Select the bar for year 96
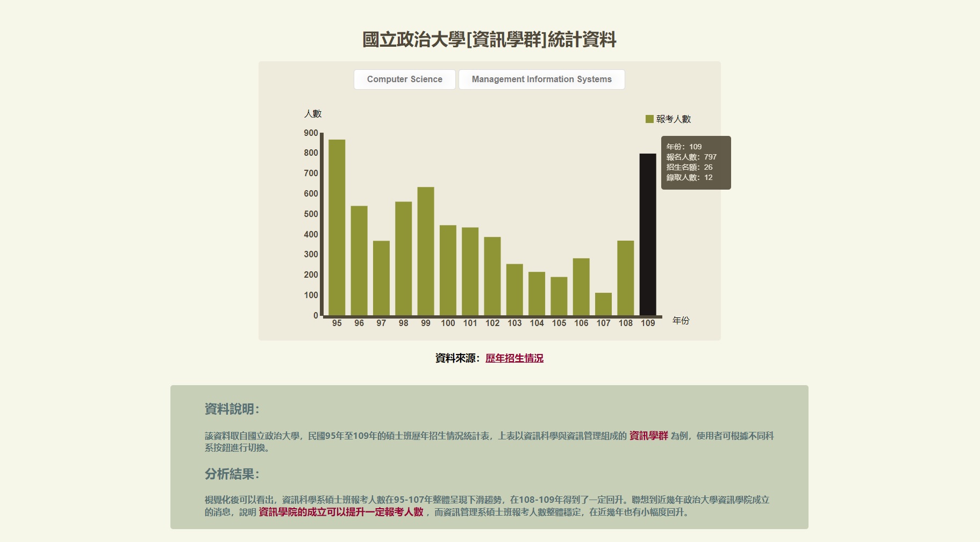This screenshot has width=980, height=542. [x=359, y=261]
